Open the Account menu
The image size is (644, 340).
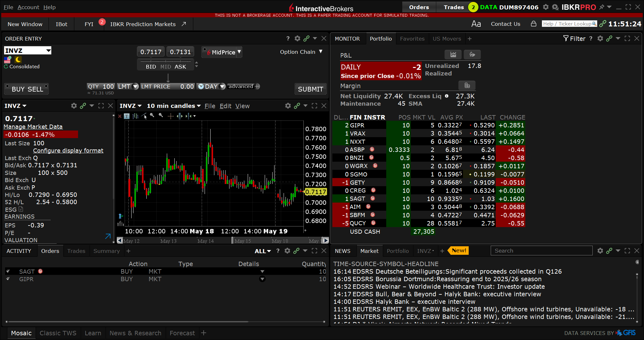28,7
